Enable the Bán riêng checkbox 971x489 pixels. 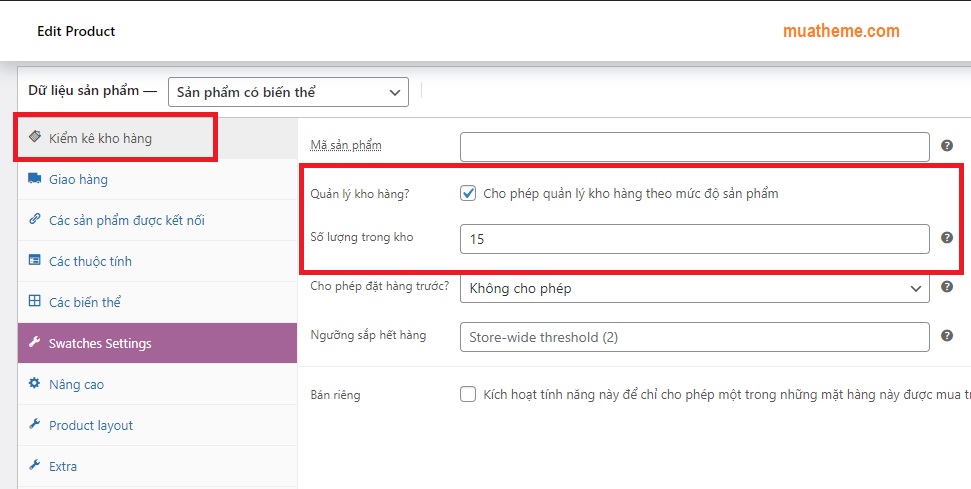click(468, 394)
